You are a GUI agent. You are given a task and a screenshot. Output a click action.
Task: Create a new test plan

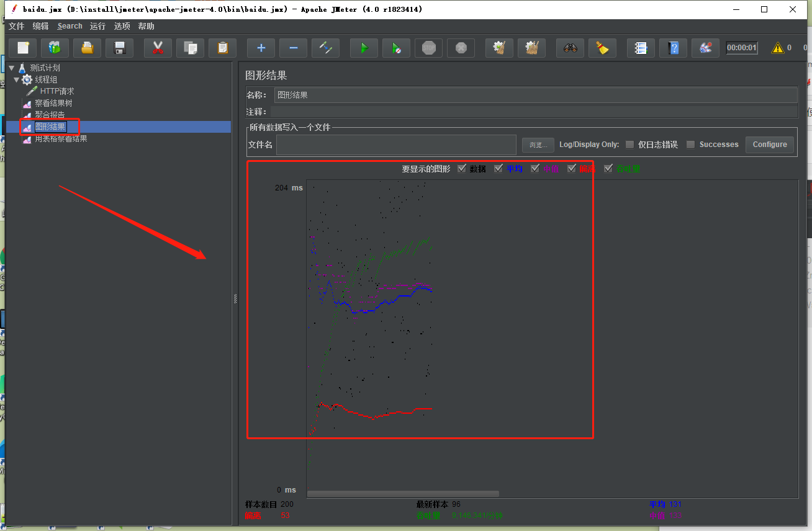tap(23, 48)
